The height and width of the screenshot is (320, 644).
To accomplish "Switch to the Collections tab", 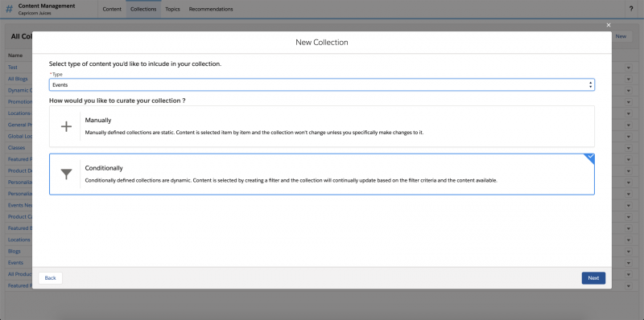I will (143, 9).
